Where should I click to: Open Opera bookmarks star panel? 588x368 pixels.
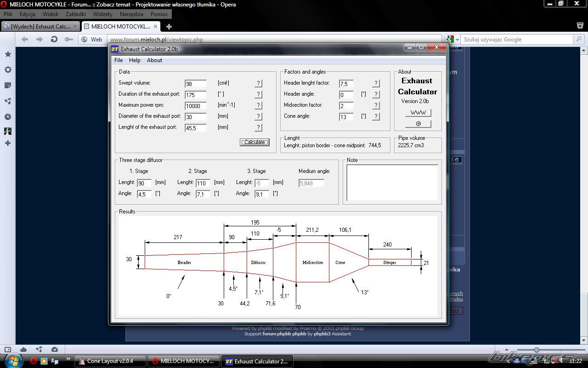click(x=8, y=54)
